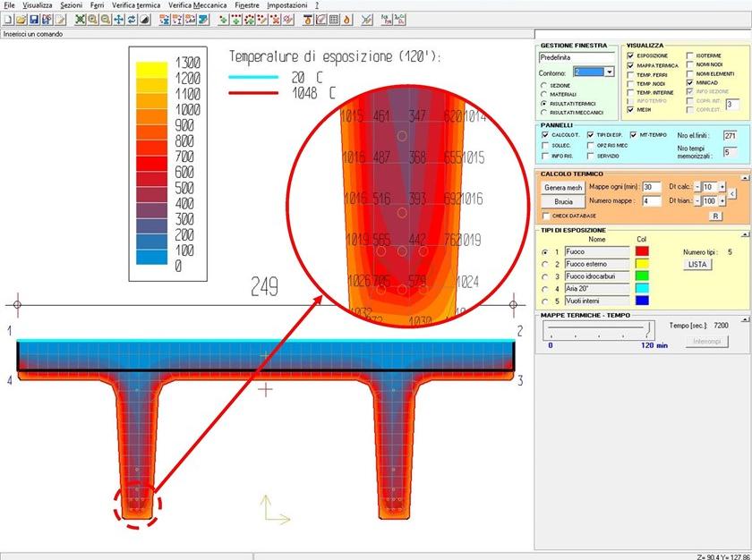Open a file with the folder icon
The height and width of the screenshot is (560, 752).
click(21, 19)
